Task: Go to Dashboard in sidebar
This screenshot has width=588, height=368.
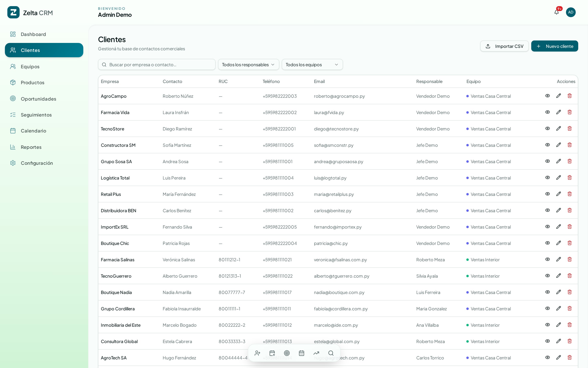Action: click(44, 34)
